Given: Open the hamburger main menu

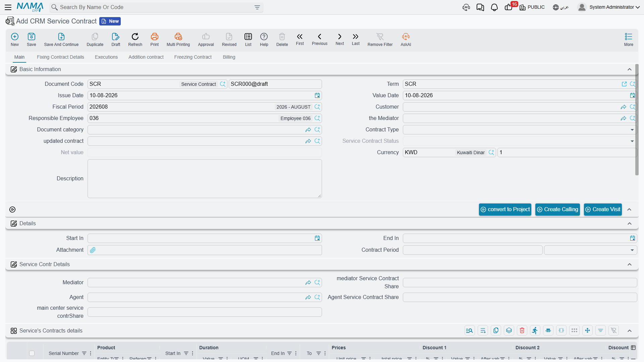Looking at the screenshot, I should pyautogui.click(x=8, y=7).
